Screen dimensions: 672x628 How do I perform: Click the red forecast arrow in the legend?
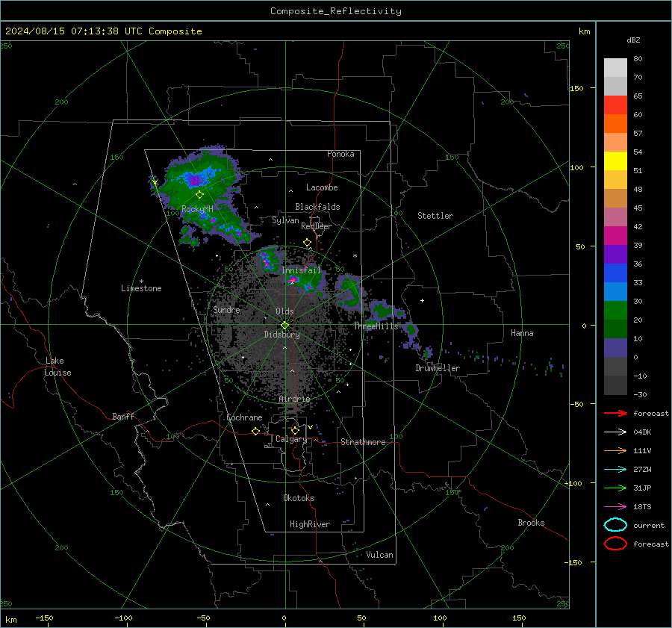tap(615, 413)
